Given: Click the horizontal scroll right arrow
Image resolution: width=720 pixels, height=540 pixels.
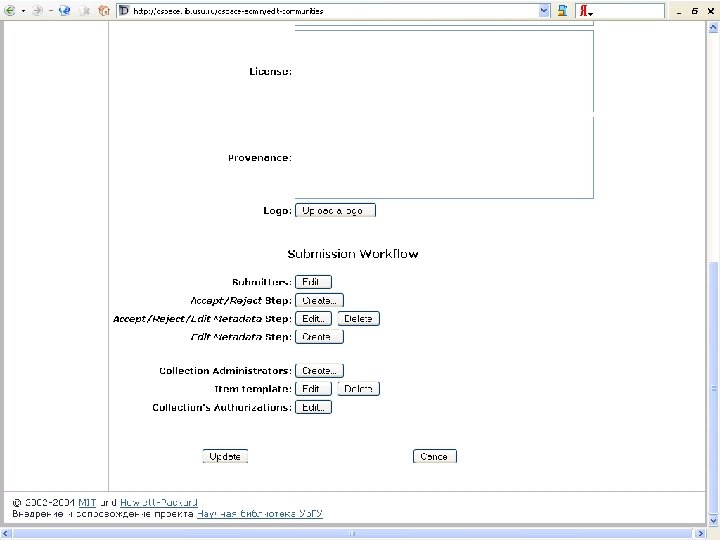Looking at the screenshot, I should click(700, 534).
